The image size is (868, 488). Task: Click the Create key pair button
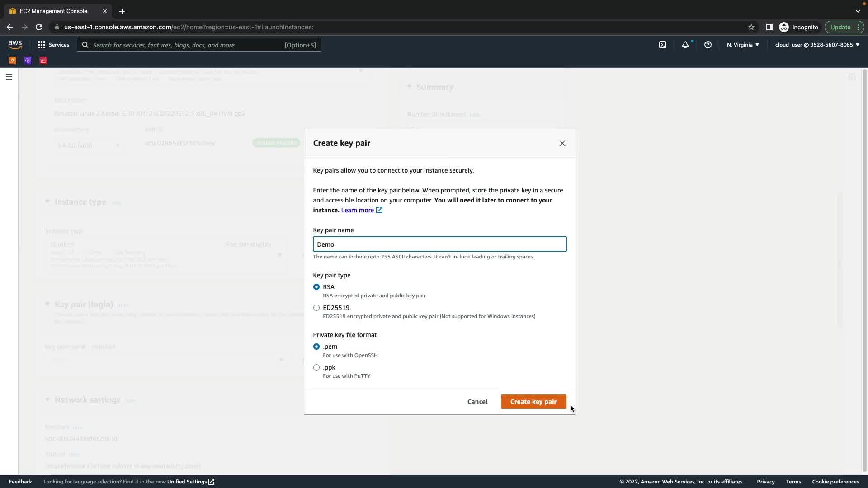[533, 402]
